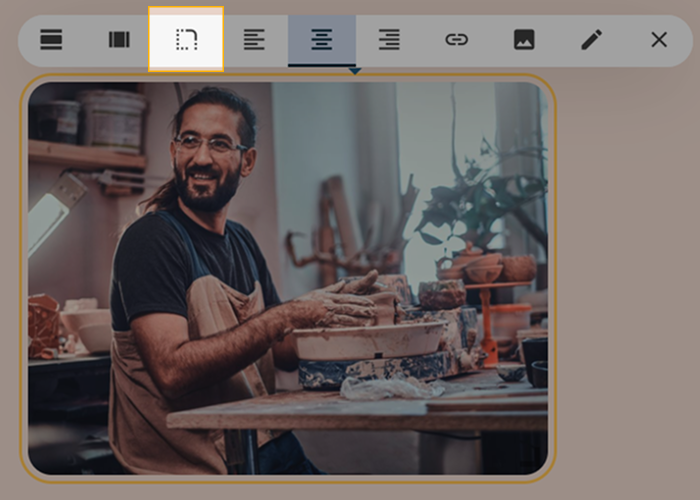The image size is (700, 500).
Task: Toggle the rounded corners icon
Action: pos(186,39)
